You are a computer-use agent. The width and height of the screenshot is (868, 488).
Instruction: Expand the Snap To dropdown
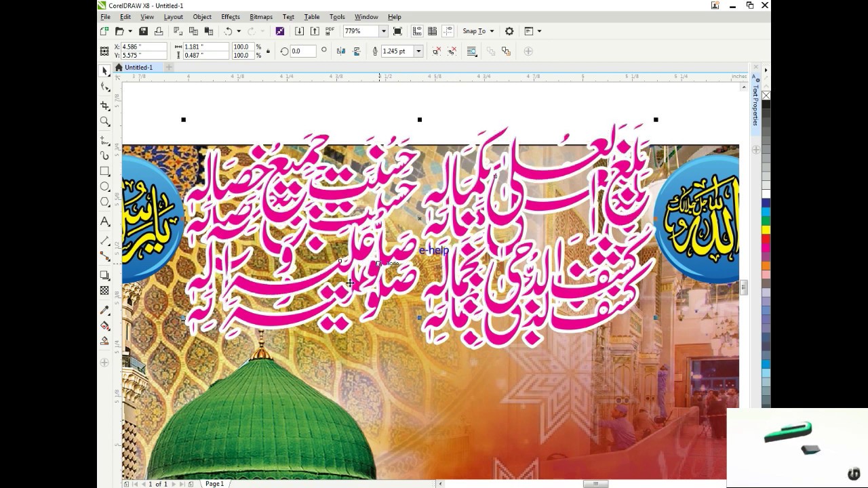tap(492, 31)
